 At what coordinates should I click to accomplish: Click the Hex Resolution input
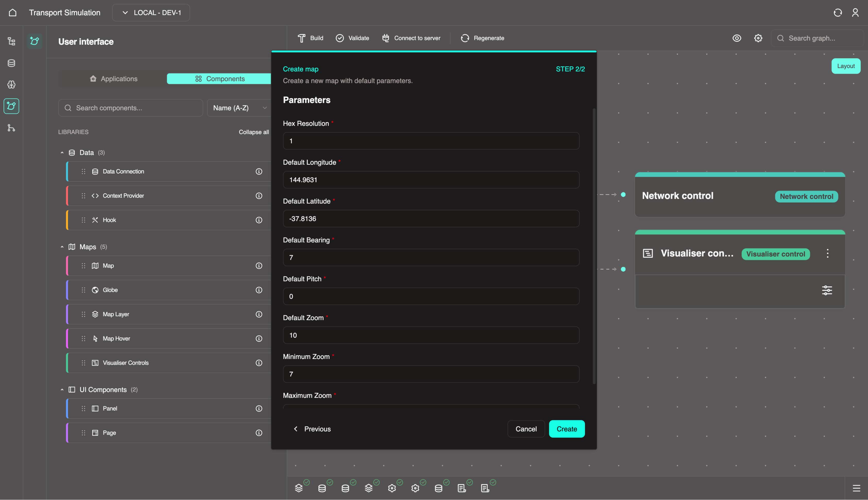[431, 141]
